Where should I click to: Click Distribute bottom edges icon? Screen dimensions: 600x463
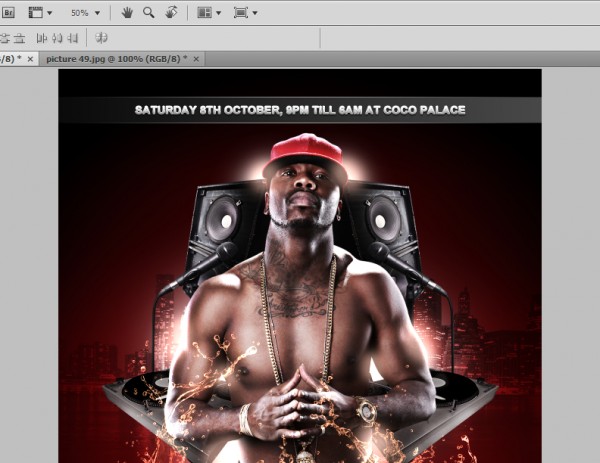tap(20, 38)
